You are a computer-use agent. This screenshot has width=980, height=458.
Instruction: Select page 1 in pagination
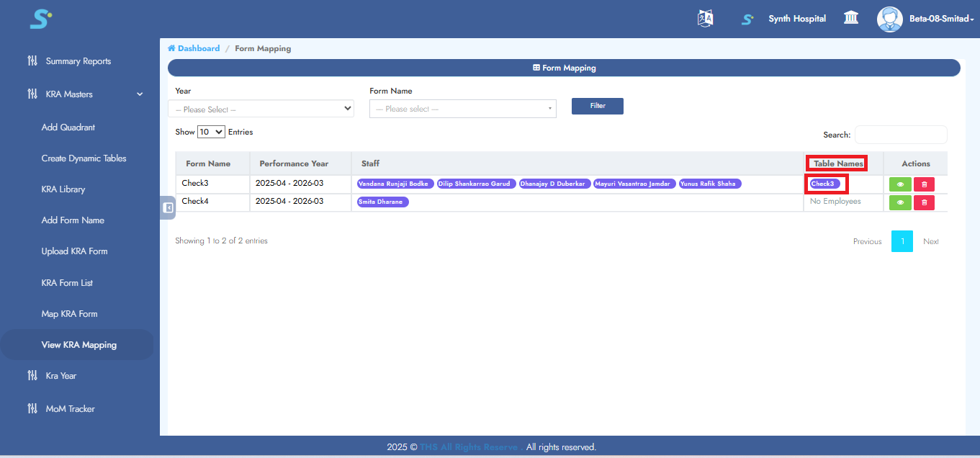pos(902,241)
